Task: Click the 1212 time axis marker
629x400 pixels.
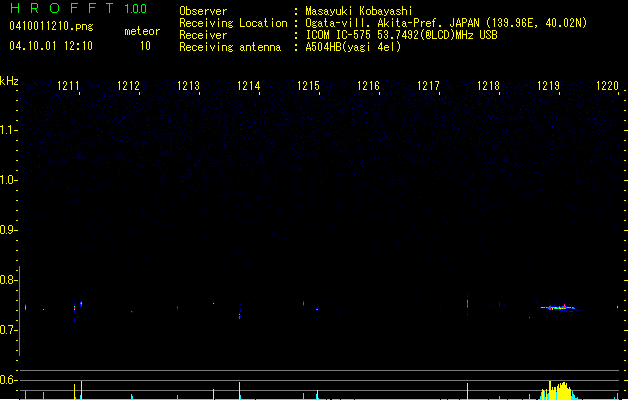Action: click(128, 86)
